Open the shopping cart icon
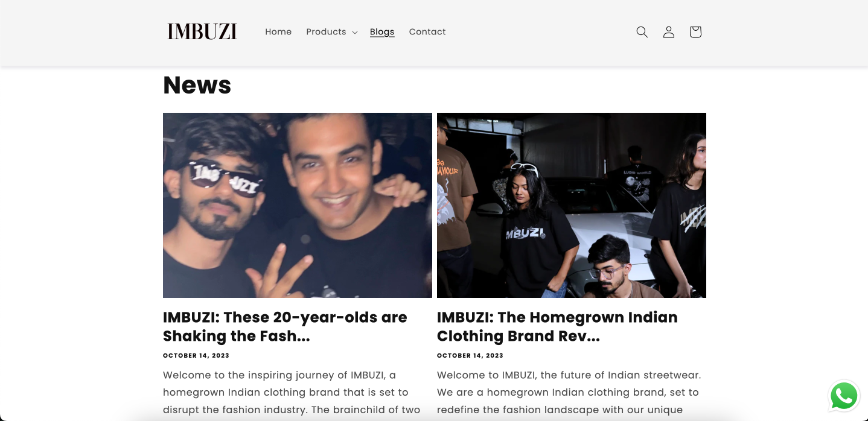 click(695, 32)
